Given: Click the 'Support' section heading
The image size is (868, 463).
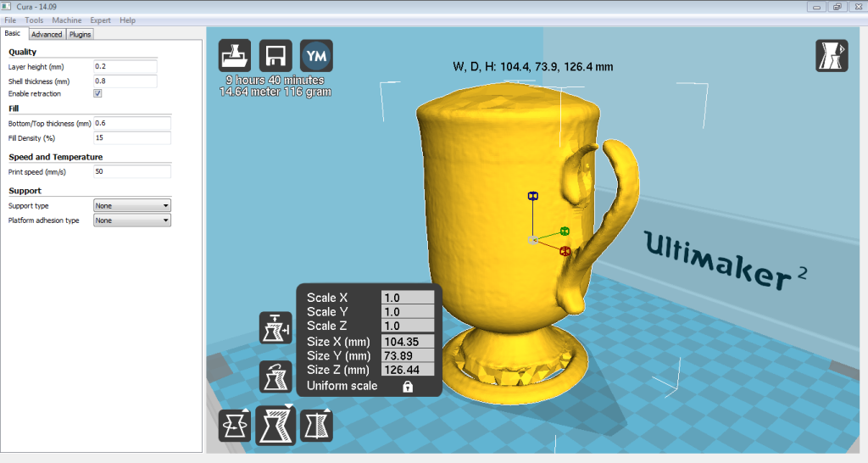Looking at the screenshot, I should tap(25, 191).
